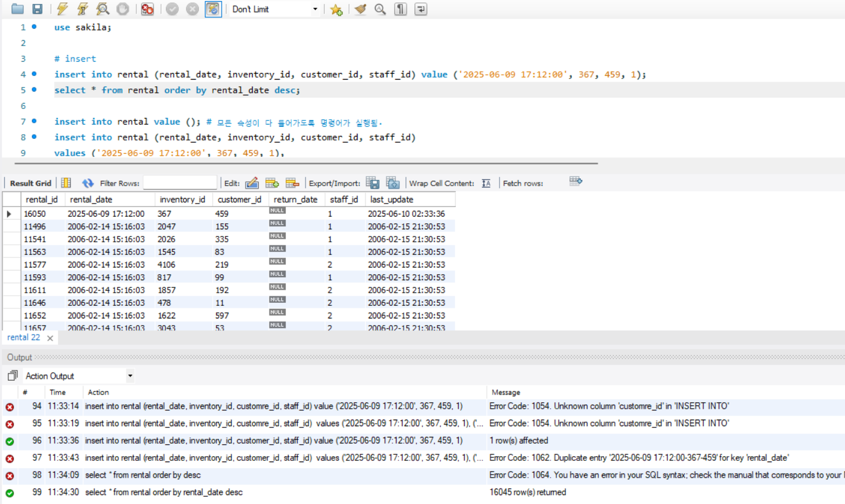Click the success icon of output row 96

click(10, 441)
